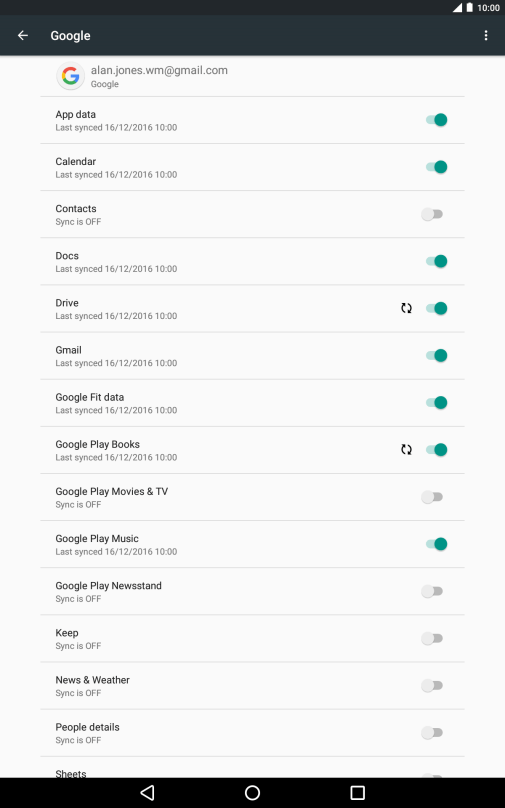Tap the News & Weather label
Screen dimensions: 505x808
93,680
